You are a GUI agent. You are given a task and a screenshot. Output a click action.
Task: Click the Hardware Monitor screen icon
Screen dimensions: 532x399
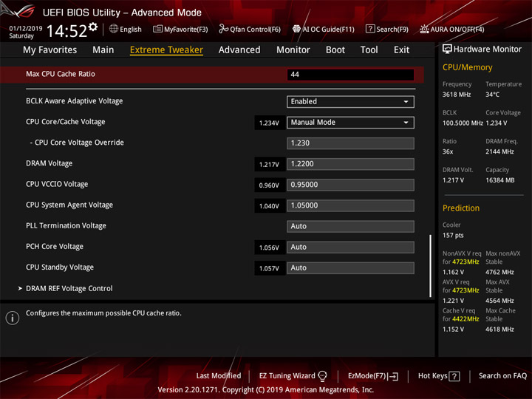coord(447,50)
